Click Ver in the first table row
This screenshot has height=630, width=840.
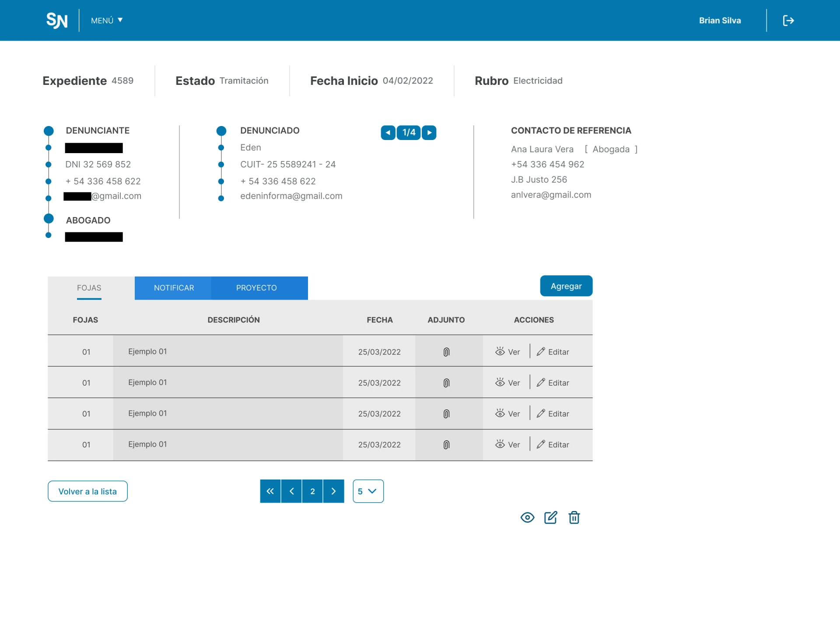507,352
